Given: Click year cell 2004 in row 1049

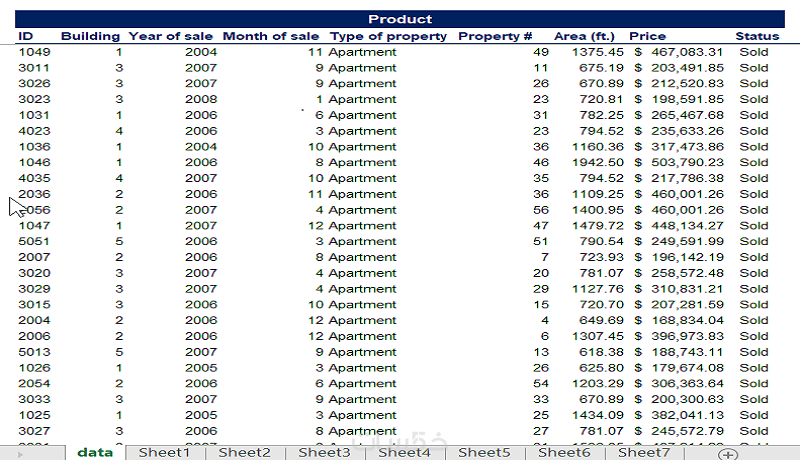Looking at the screenshot, I should pos(201,52).
